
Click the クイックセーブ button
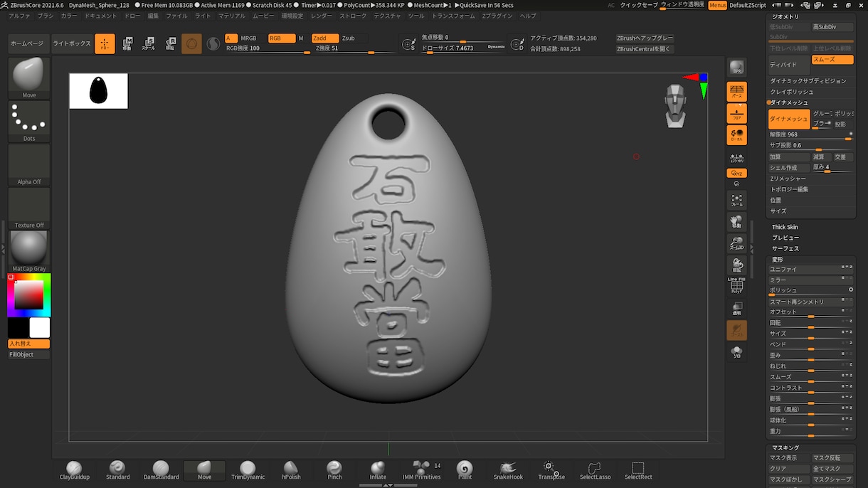[638, 5]
